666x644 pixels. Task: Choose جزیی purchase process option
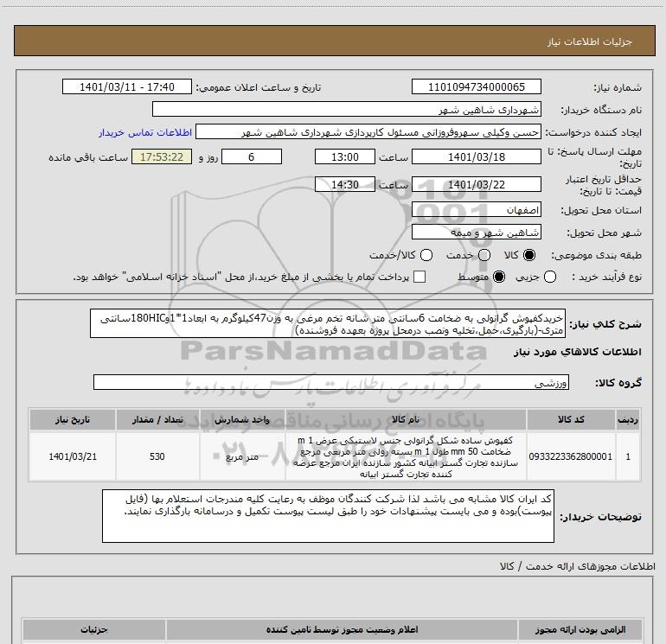(550, 277)
